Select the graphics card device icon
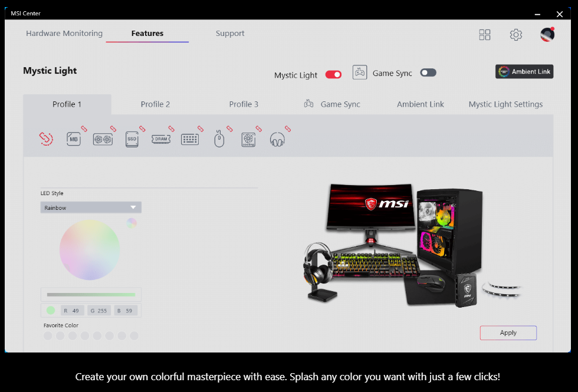 (103, 140)
